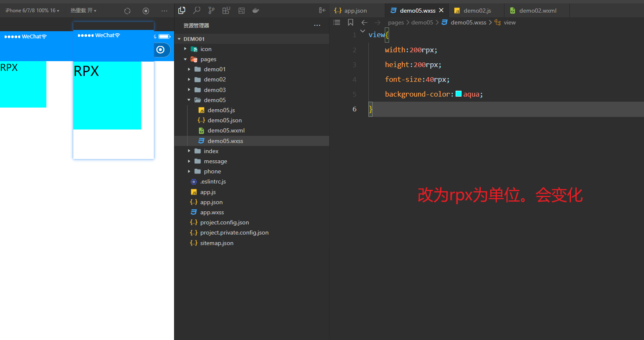Stop the simulator with the stop icon
The width and height of the screenshot is (644, 340).
pyautogui.click(x=146, y=11)
